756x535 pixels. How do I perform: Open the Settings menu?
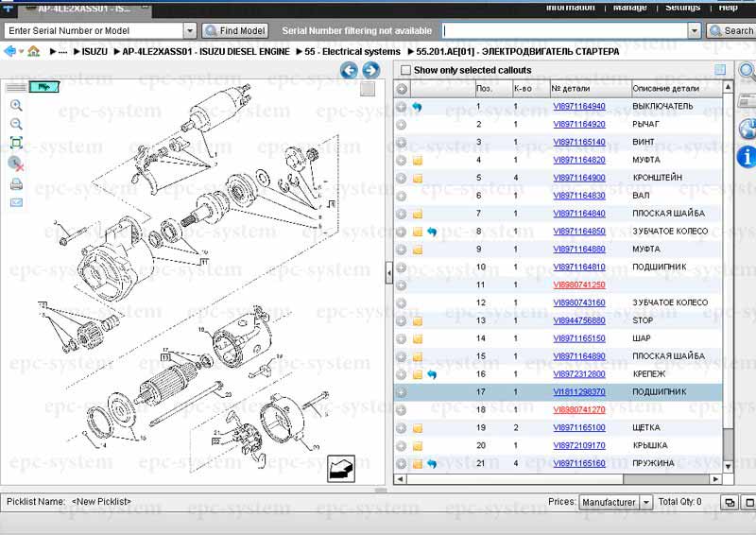[x=682, y=8]
